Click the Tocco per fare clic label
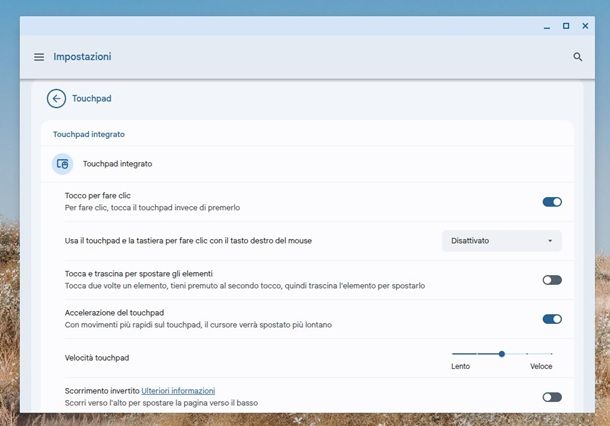 [98, 196]
